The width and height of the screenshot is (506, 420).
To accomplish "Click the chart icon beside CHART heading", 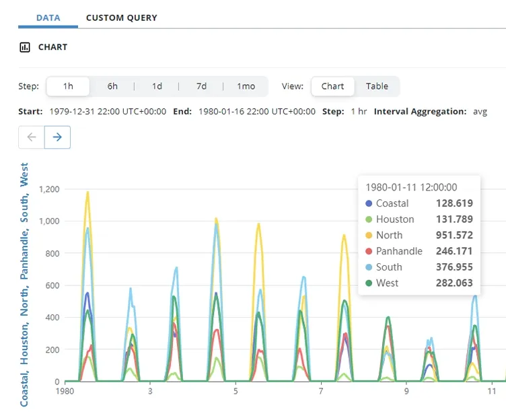I will [25, 47].
